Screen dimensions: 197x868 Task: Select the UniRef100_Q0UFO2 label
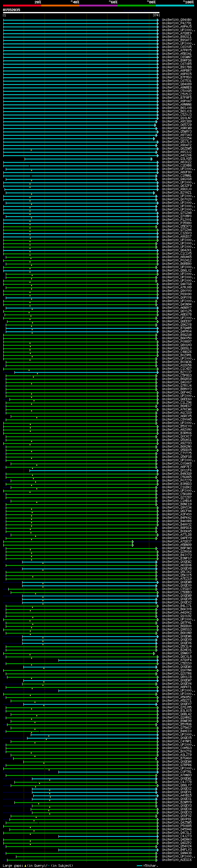point(177,815)
